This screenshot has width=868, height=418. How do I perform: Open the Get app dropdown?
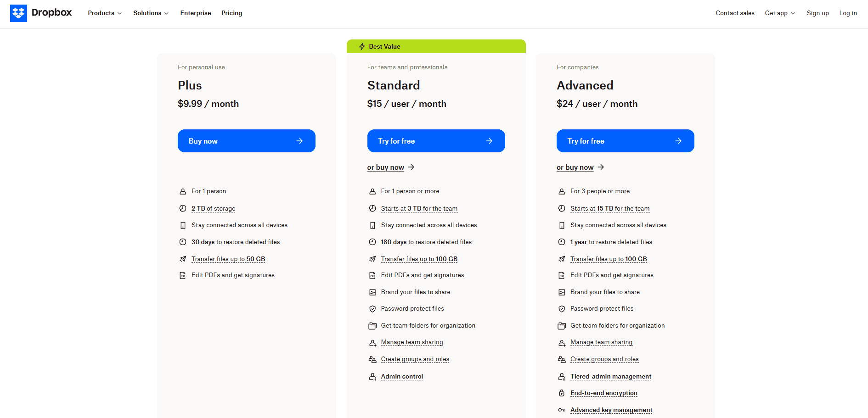[x=779, y=13]
